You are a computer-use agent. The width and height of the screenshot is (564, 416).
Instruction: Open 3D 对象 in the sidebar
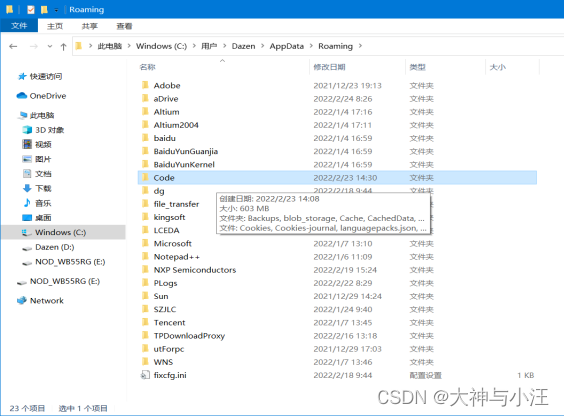click(49, 130)
